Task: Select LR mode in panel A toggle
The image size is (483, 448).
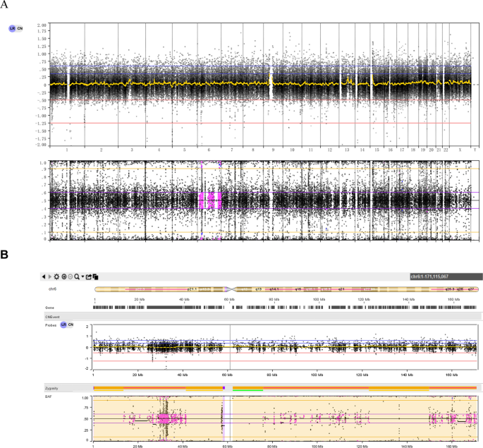Action: (x=12, y=28)
